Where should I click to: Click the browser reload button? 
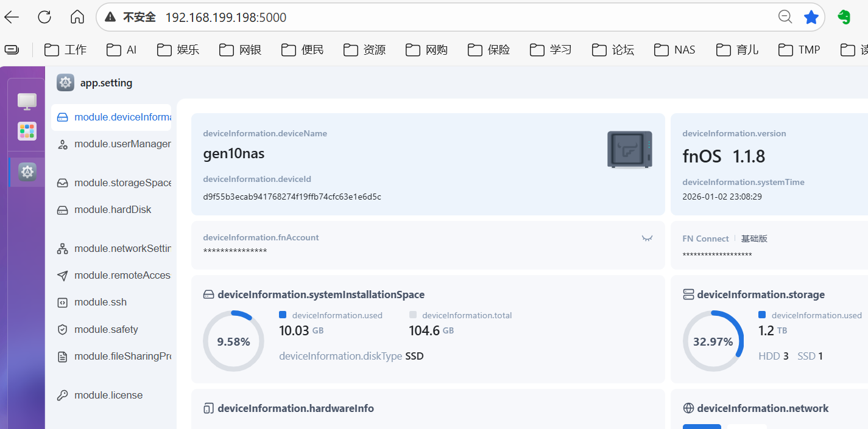(x=44, y=17)
